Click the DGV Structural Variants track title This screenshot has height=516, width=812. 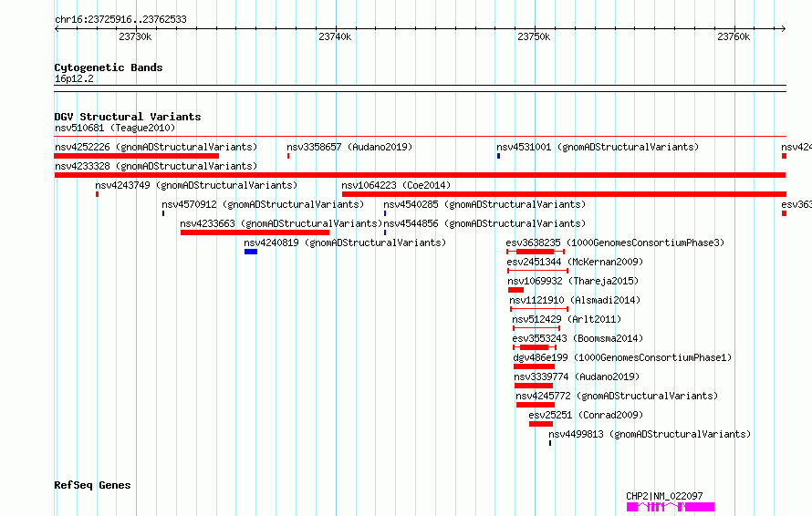pyautogui.click(x=128, y=117)
